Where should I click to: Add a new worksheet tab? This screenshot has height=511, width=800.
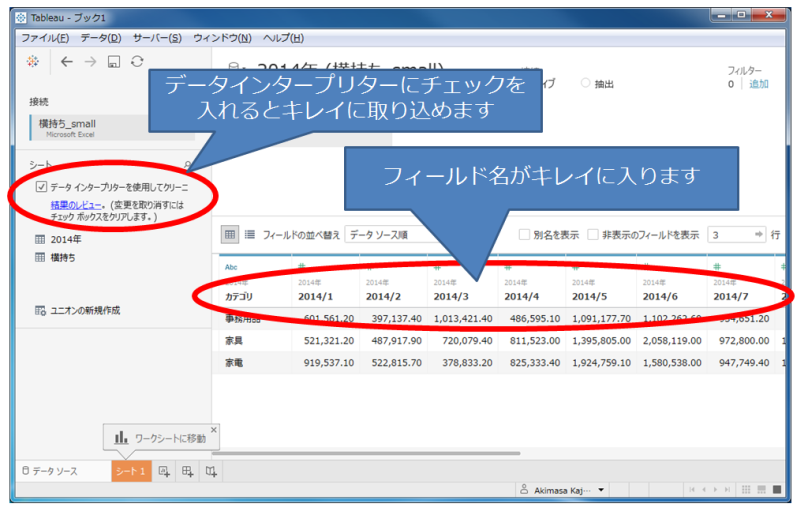(164, 471)
